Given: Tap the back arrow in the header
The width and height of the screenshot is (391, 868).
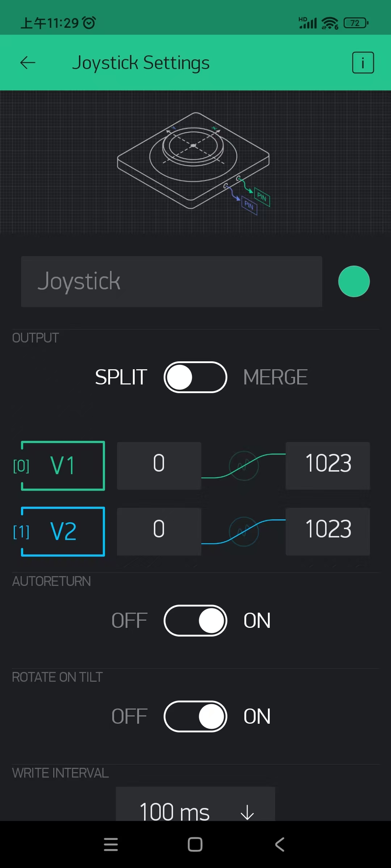Looking at the screenshot, I should [x=28, y=63].
